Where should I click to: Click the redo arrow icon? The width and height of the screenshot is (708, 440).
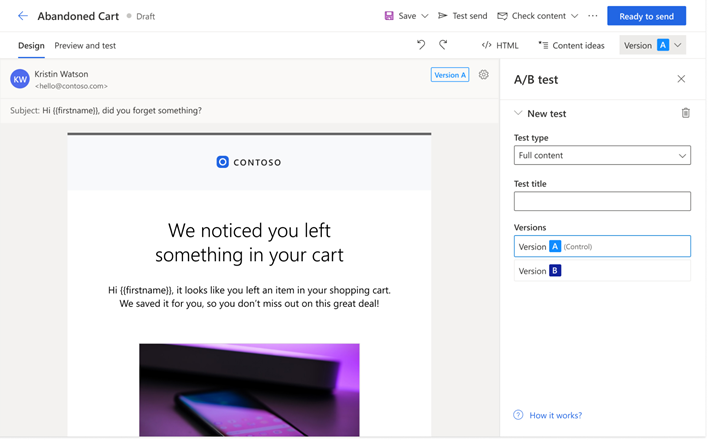point(443,45)
